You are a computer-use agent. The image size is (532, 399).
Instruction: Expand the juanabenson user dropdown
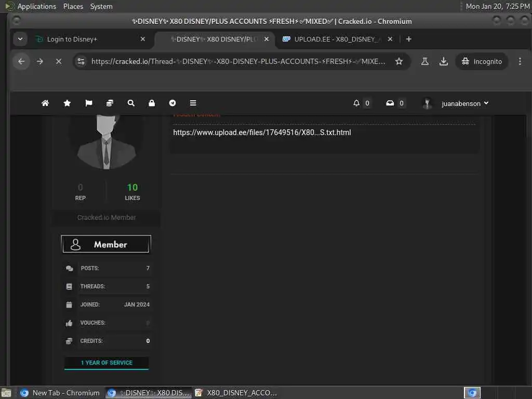pyautogui.click(x=465, y=103)
